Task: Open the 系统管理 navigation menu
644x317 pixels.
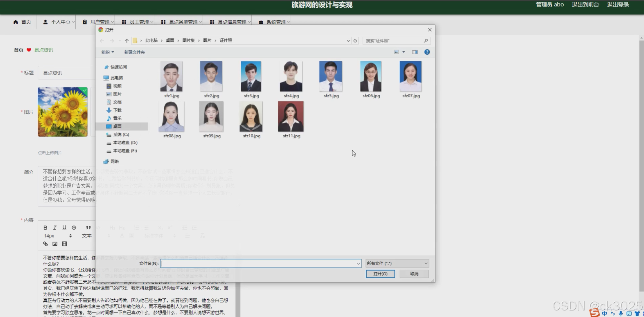Action: pos(274,22)
